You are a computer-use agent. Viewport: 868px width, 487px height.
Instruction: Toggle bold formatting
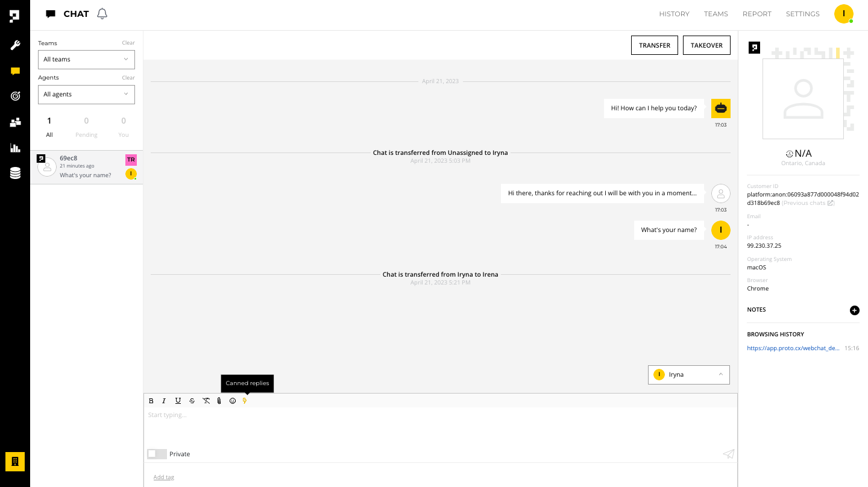151,401
